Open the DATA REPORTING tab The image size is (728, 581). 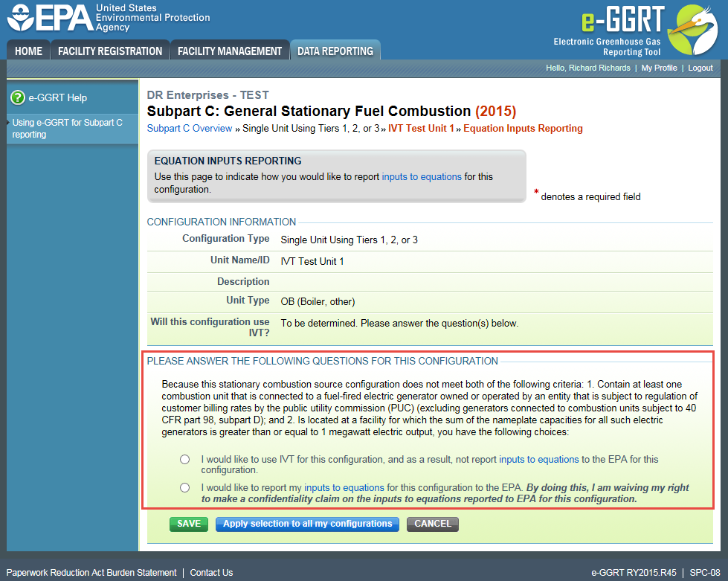[x=335, y=50]
